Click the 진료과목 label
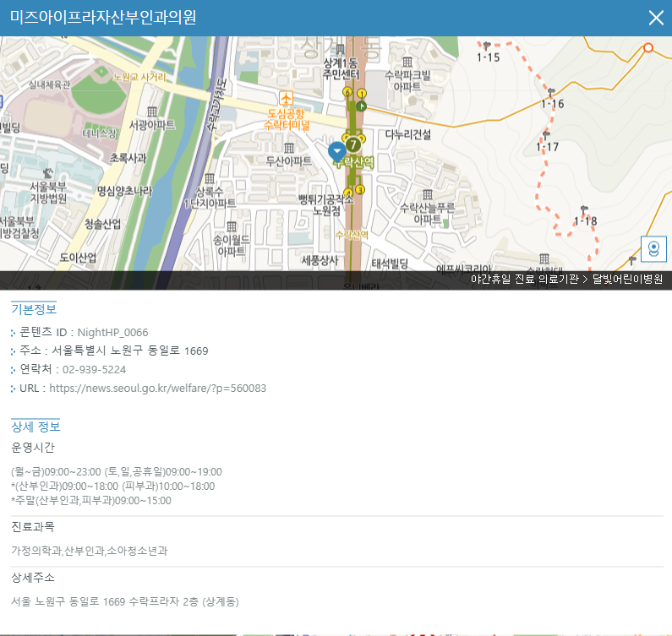This screenshot has height=636, width=672. [x=33, y=527]
